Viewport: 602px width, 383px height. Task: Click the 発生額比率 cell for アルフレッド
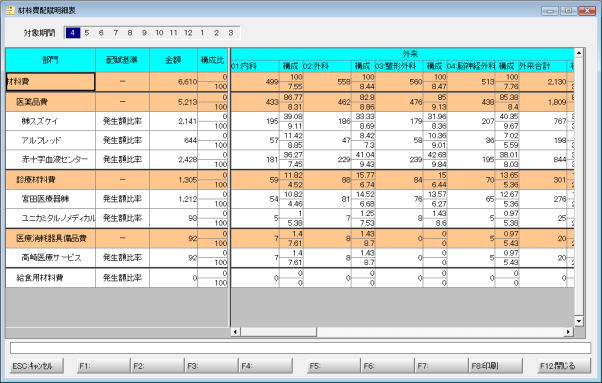pyautogui.click(x=122, y=140)
